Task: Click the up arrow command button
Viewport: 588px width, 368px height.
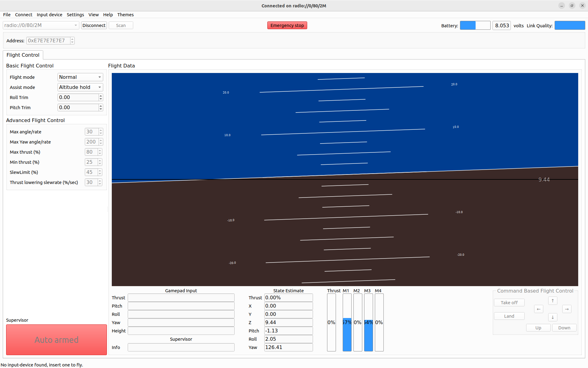Action: click(552, 301)
